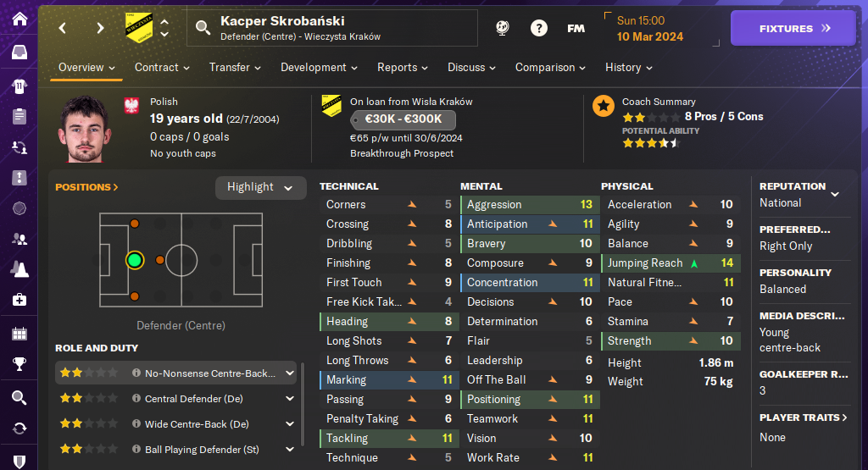Click the help question mark icon
This screenshot has height=470, width=868.
(x=539, y=28)
